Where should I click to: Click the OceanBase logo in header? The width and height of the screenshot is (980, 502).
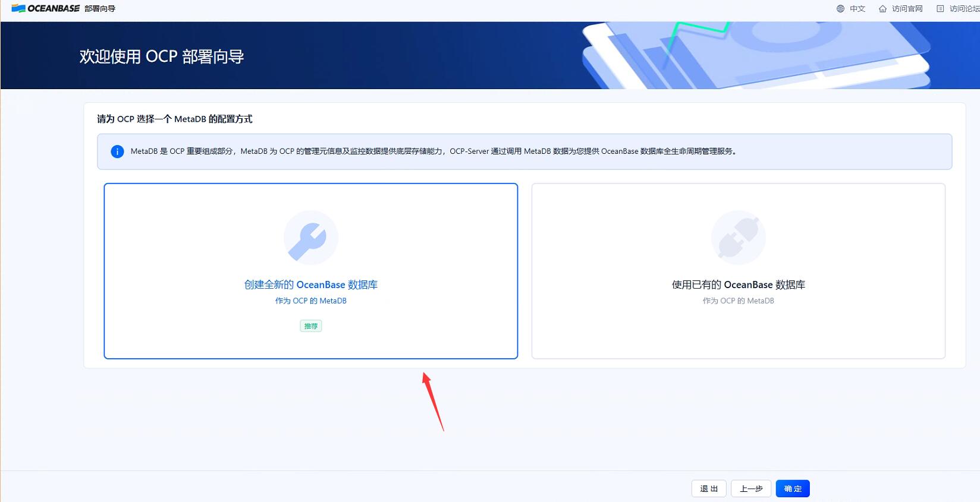point(45,8)
